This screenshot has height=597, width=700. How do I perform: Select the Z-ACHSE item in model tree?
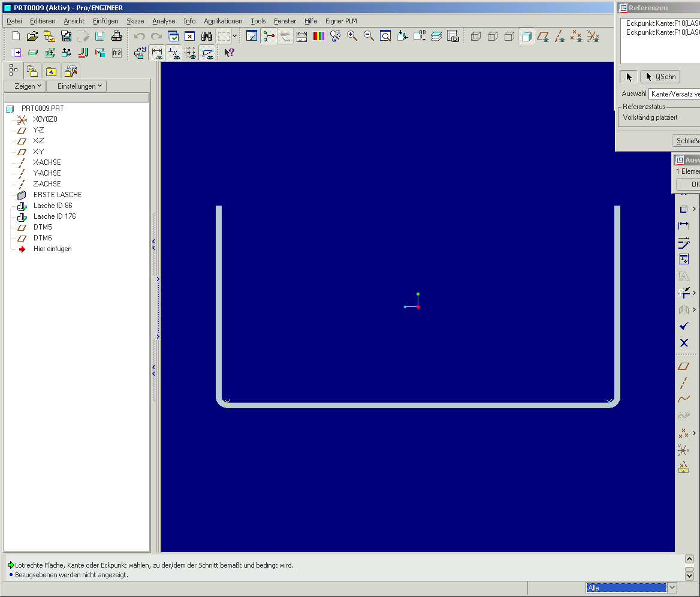(47, 184)
